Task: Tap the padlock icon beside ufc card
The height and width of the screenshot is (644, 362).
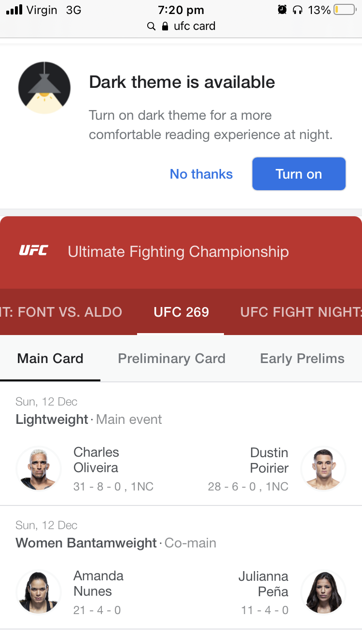Action: pos(165,26)
